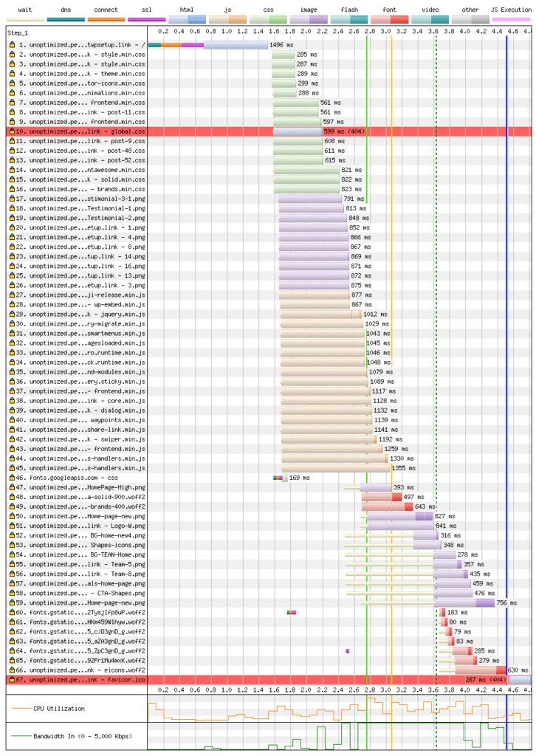The height and width of the screenshot is (756, 536).
Task: Click the html legend color swatch
Action: [187, 19]
